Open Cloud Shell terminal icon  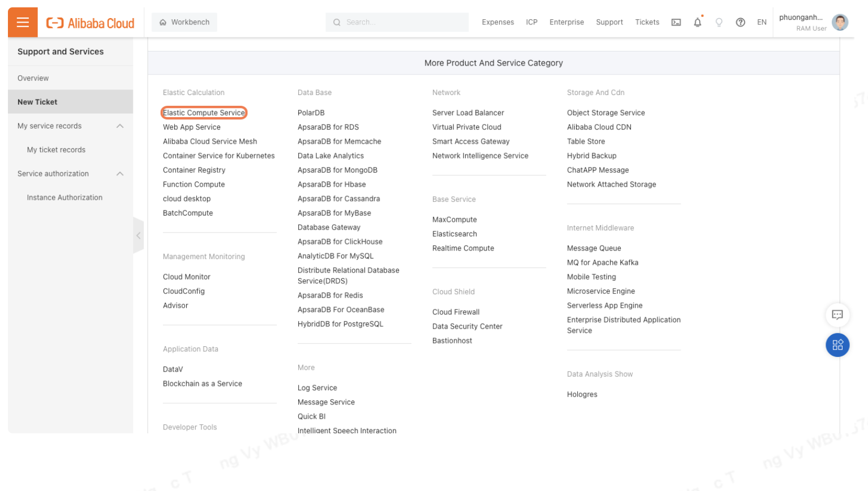(676, 23)
